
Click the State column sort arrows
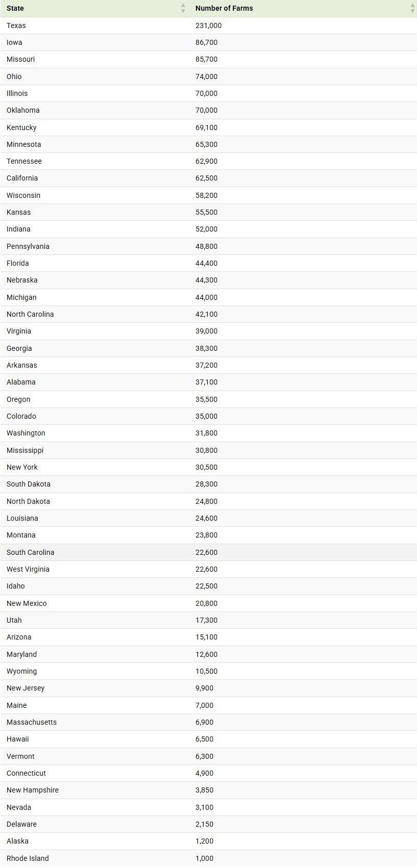(183, 8)
